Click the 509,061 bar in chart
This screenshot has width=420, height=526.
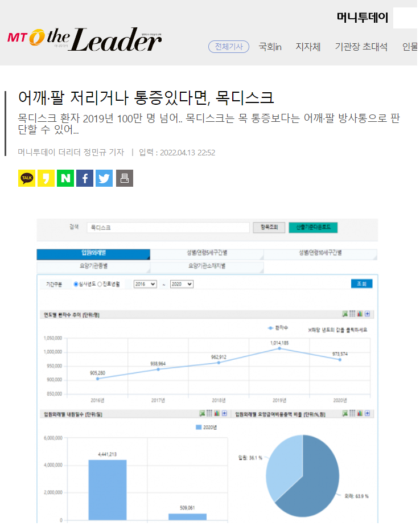point(187,517)
